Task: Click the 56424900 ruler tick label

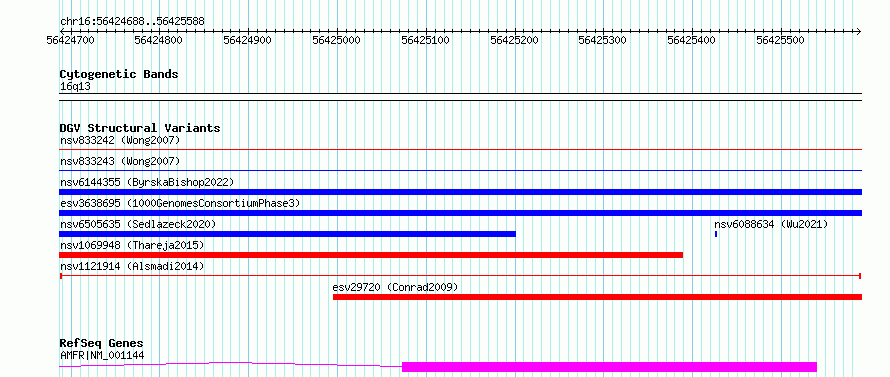Action: [x=247, y=40]
